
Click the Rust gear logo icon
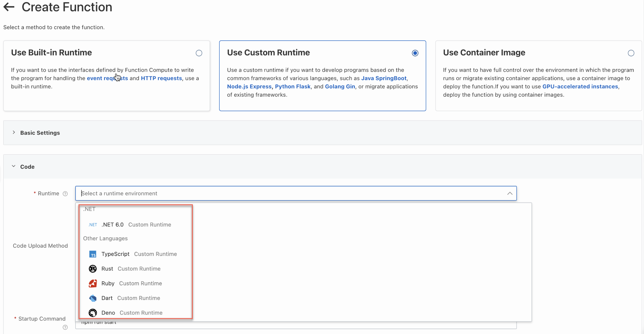tap(93, 269)
